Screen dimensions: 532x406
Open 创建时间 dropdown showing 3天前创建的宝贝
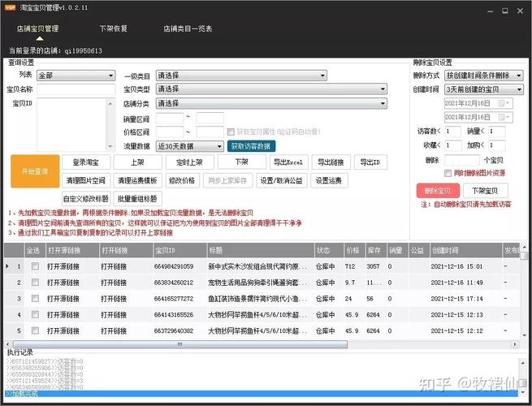coord(484,89)
